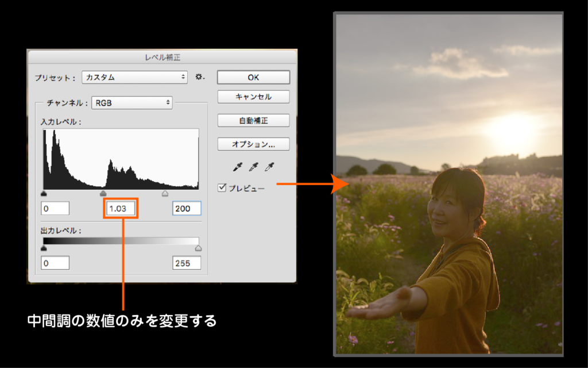The width and height of the screenshot is (588, 368).
Task: Select the gray point eyedropper tool
Action: coord(254,167)
